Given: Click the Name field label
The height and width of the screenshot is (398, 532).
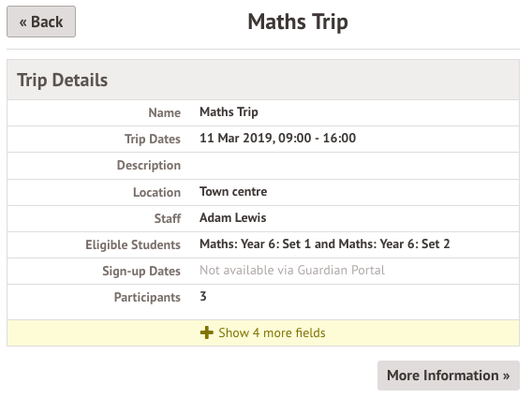Looking at the screenshot, I should coord(164,112).
